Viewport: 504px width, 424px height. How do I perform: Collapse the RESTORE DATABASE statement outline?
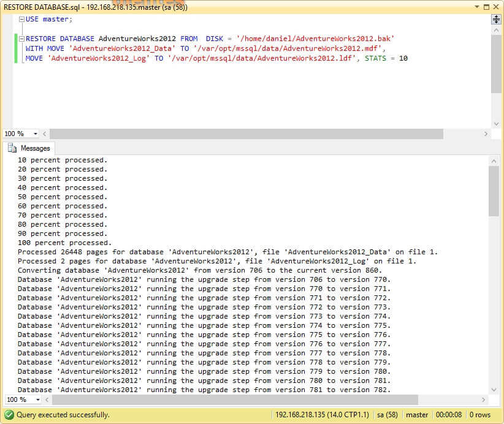[22, 39]
